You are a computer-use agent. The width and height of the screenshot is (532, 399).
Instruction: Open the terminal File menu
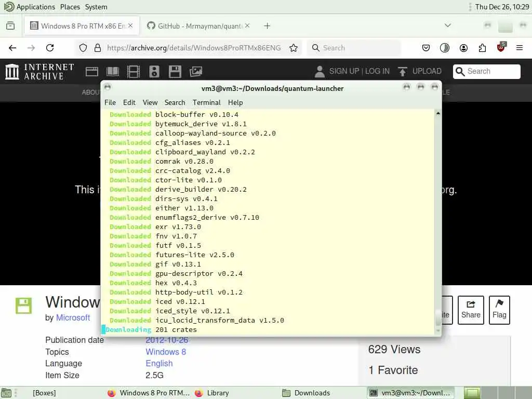[110, 102]
